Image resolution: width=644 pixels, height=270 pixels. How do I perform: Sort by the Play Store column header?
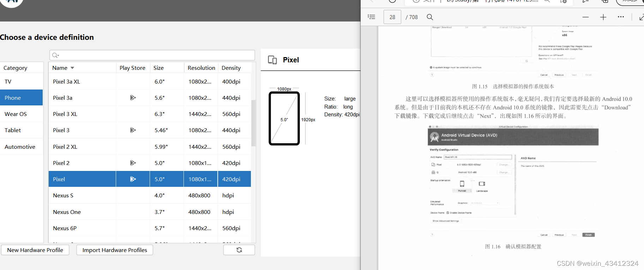tap(133, 68)
